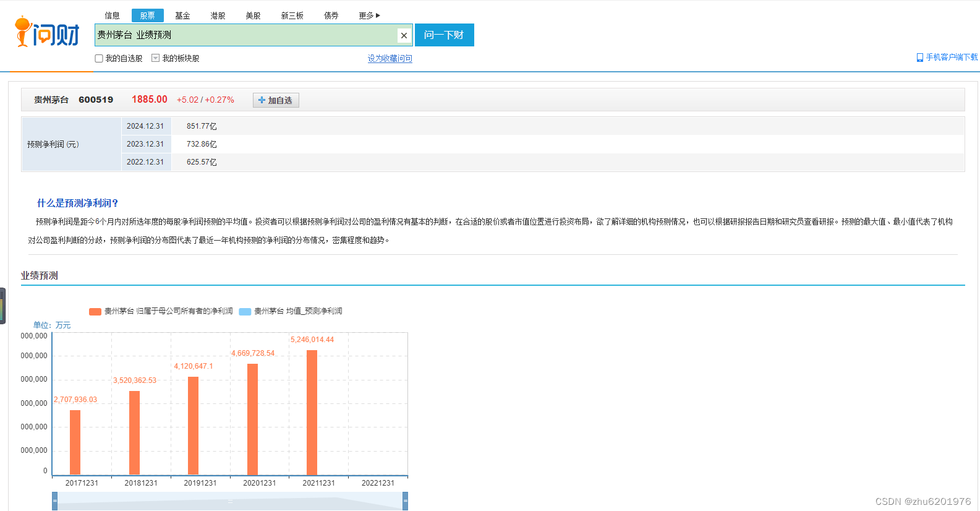Toggle the orange 归属于母公司所有者的净利润 legend swatch
The height and width of the screenshot is (511, 980).
(95, 312)
